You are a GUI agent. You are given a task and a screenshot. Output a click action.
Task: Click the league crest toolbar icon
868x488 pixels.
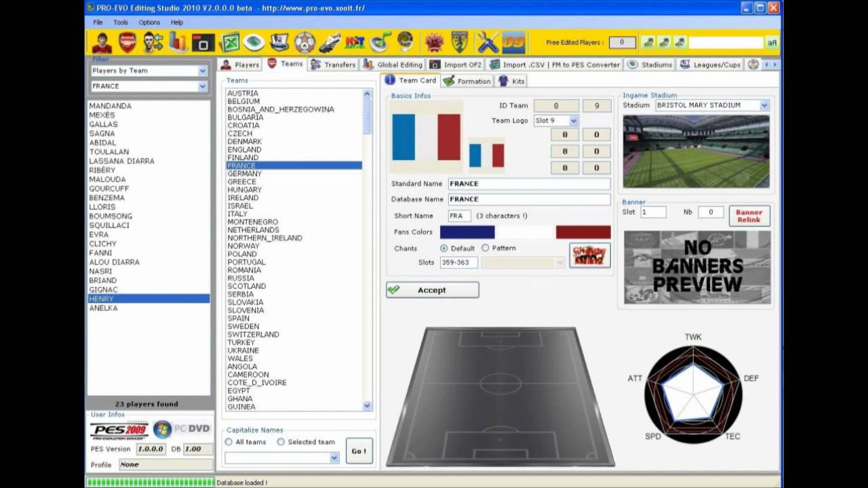point(279,43)
